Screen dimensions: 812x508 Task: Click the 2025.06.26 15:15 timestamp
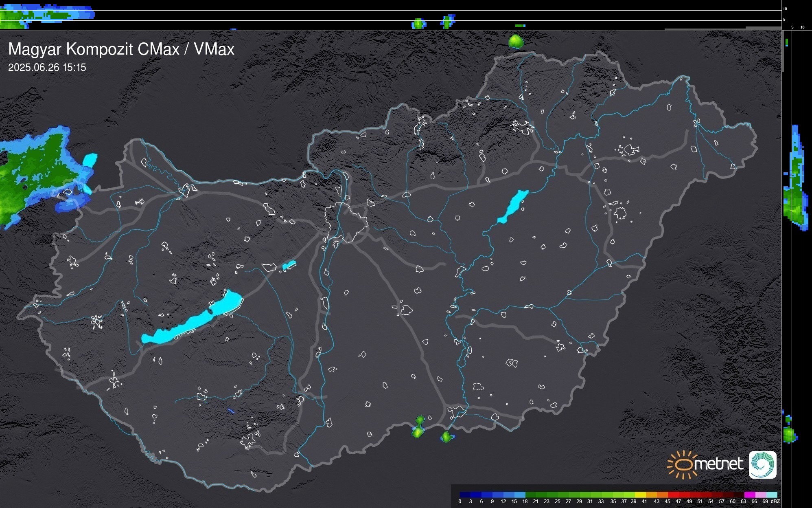pos(47,68)
